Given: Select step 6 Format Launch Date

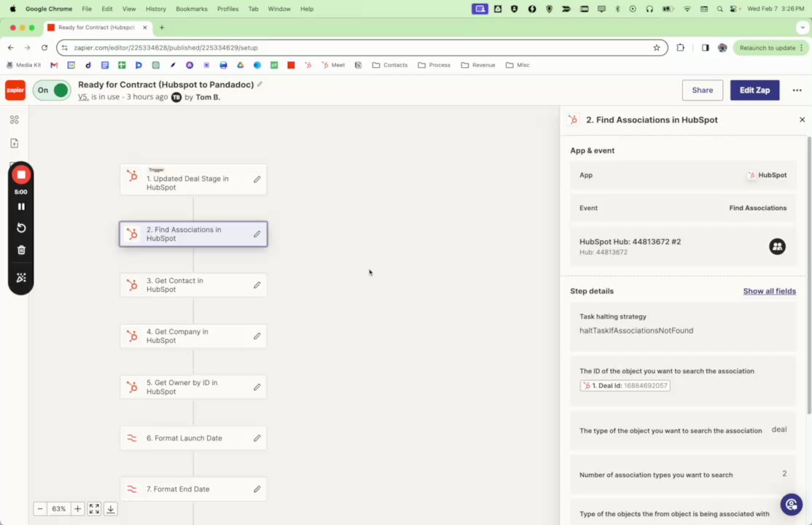Looking at the screenshot, I should coord(193,438).
